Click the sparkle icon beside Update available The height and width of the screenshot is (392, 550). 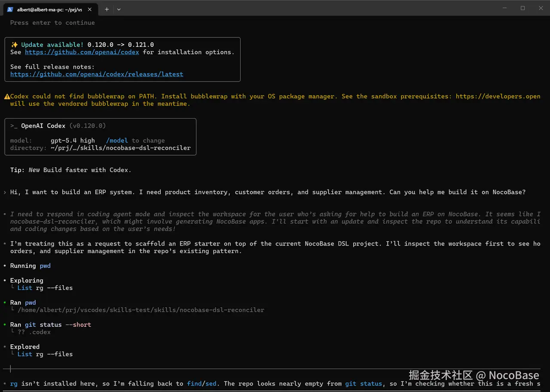click(14, 45)
